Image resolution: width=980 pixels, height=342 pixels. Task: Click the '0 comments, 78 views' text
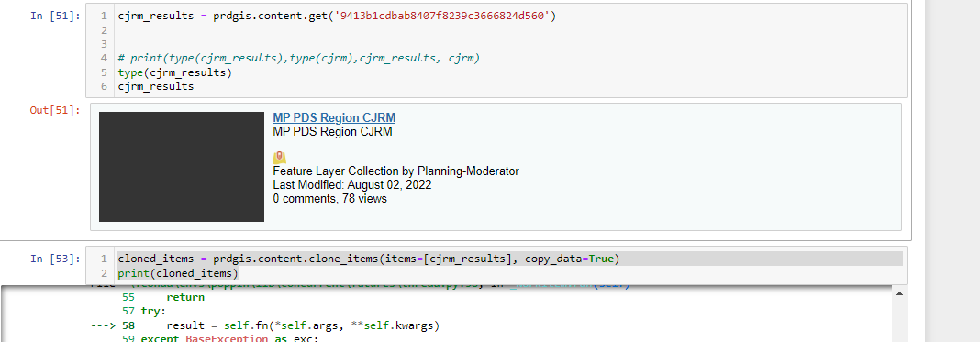pos(329,198)
